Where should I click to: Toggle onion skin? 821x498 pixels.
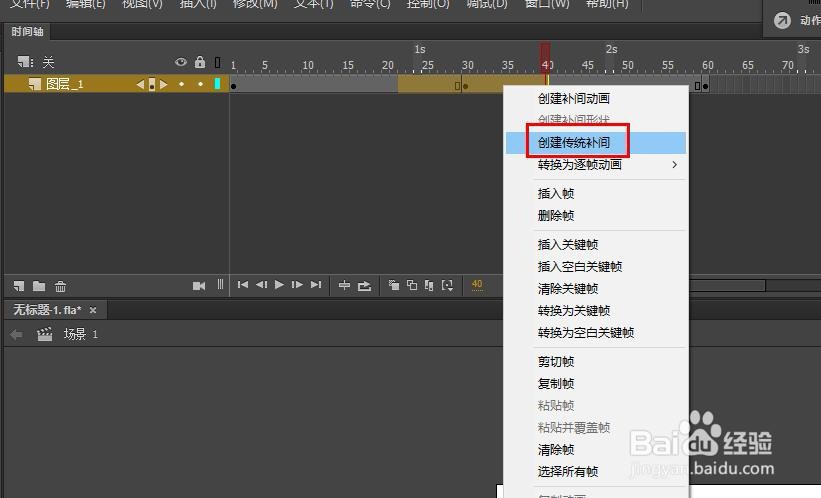[x=394, y=285]
